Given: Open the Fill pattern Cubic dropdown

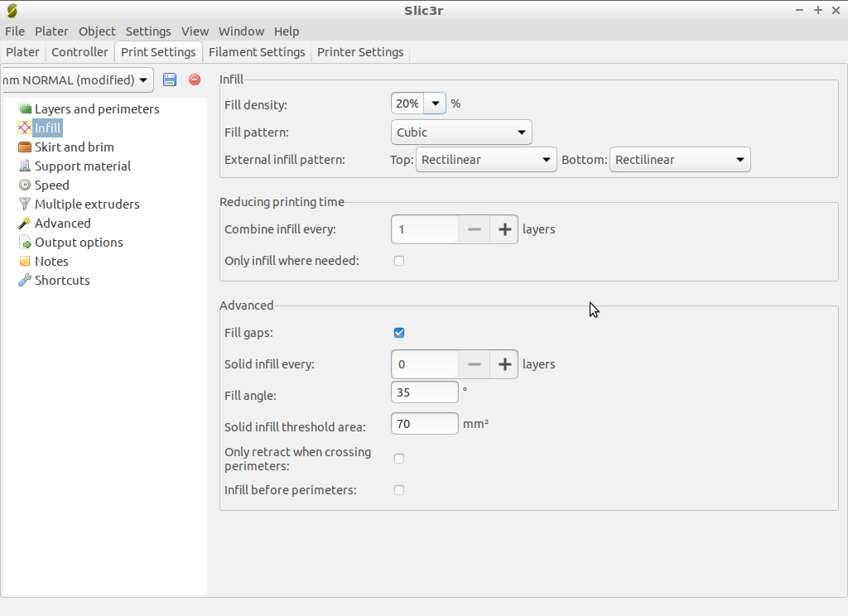Looking at the screenshot, I should point(460,132).
